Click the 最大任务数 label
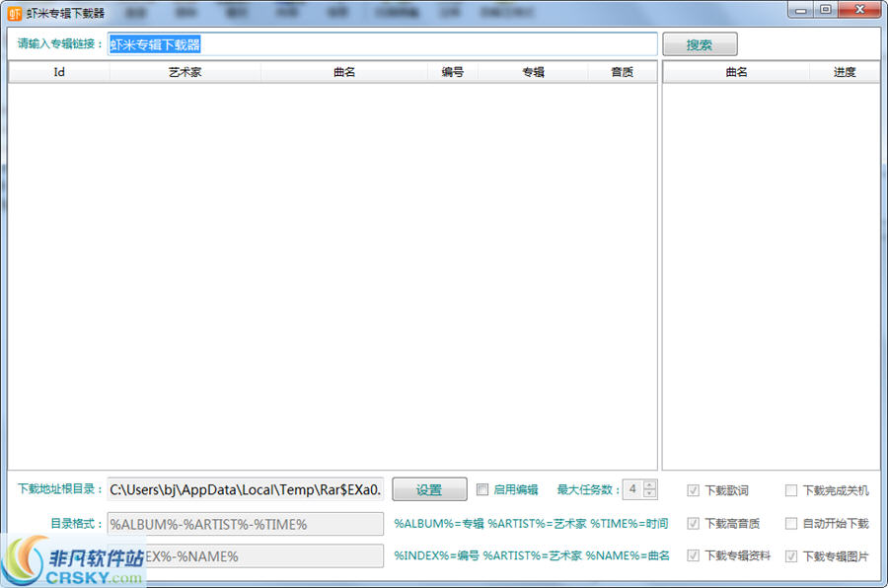This screenshot has height=588, width=888. coord(588,489)
